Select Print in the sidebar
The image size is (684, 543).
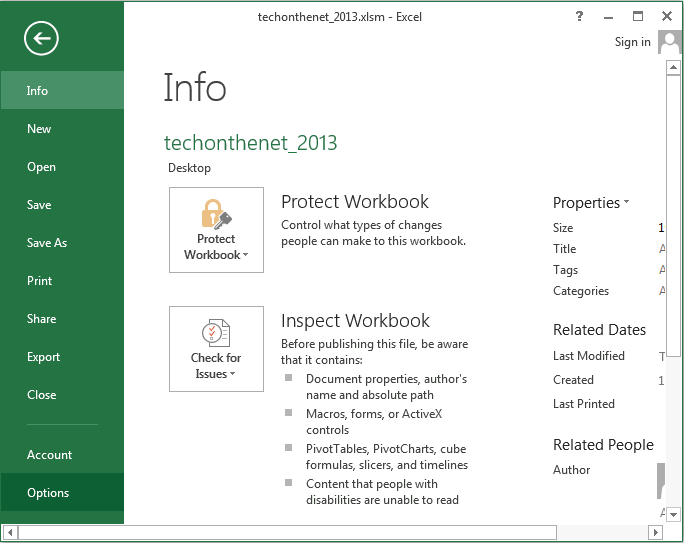[x=40, y=281]
